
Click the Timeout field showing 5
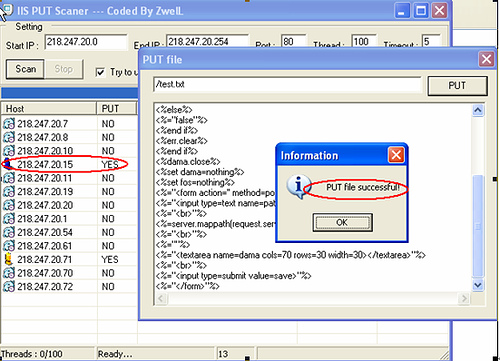(x=431, y=42)
